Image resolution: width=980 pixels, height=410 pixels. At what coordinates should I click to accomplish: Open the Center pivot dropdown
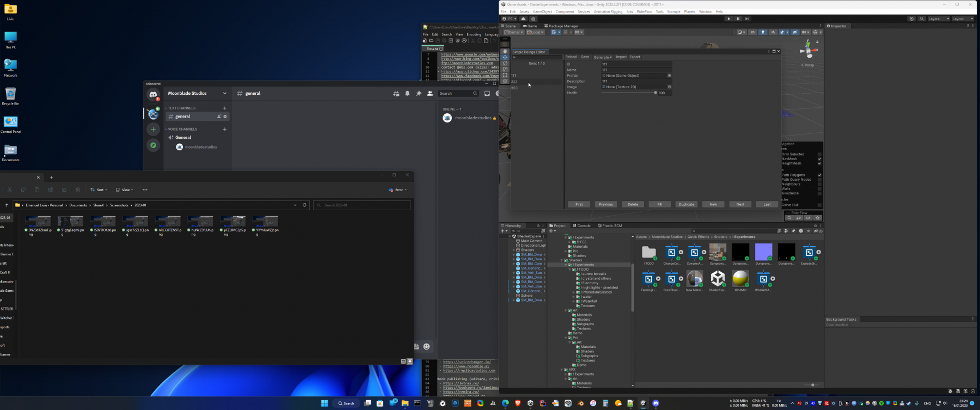click(513, 32)
